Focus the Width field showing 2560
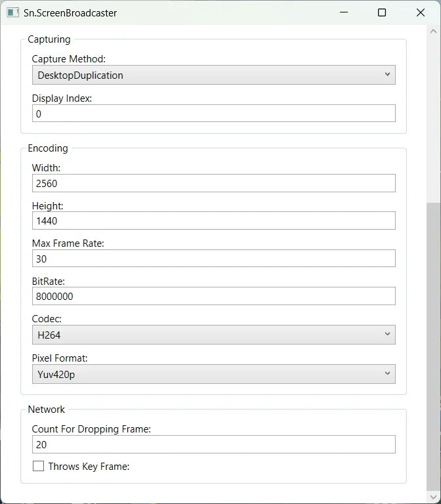 (x=214, y=183)
